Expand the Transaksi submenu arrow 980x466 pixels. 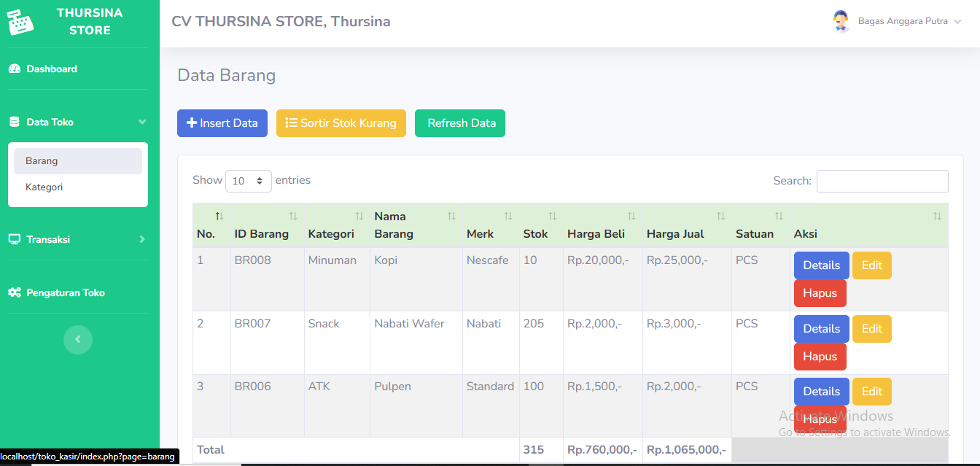pos(142,239)
